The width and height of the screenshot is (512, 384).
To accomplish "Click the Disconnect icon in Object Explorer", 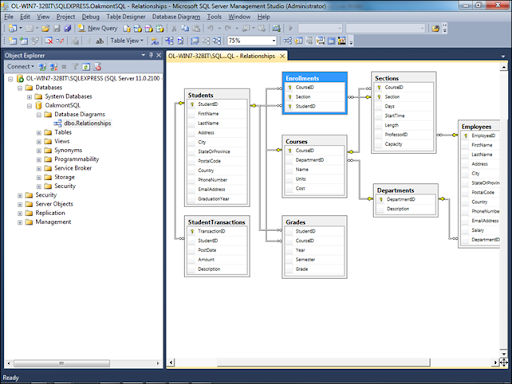I will 53,67.
